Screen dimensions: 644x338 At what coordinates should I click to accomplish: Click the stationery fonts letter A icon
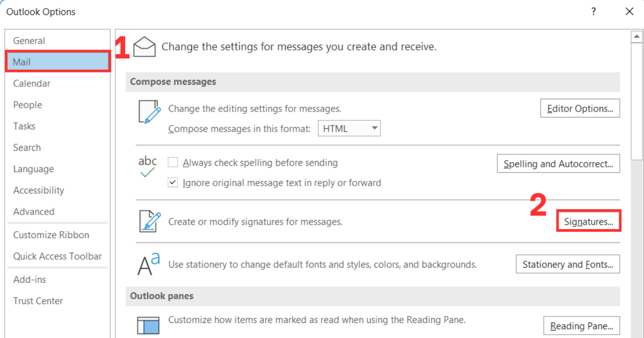[149, 264]
